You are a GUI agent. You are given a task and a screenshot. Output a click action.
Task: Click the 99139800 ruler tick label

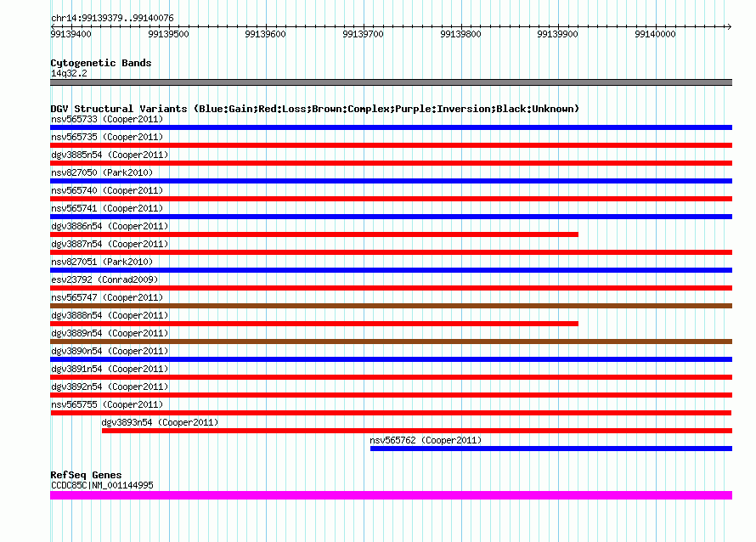460,34
